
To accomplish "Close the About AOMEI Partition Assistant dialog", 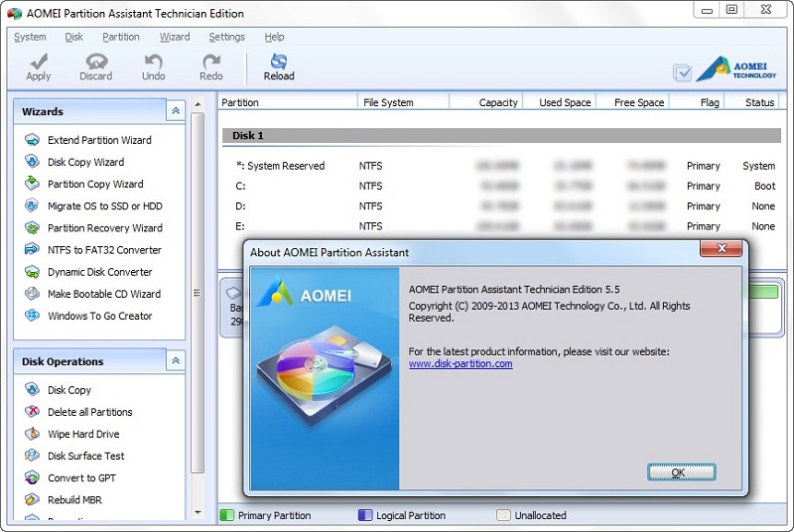I will (x=722, y=248).
